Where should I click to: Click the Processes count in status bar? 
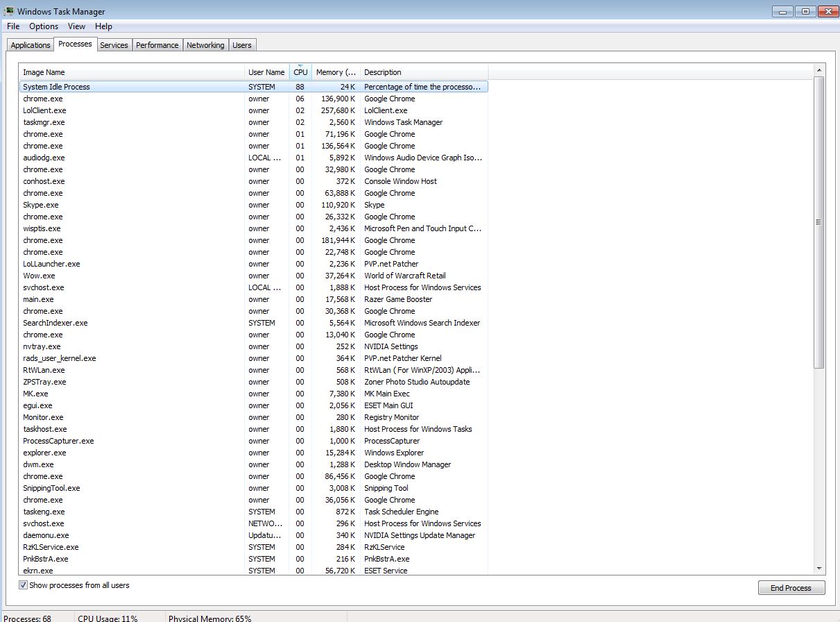27,618
